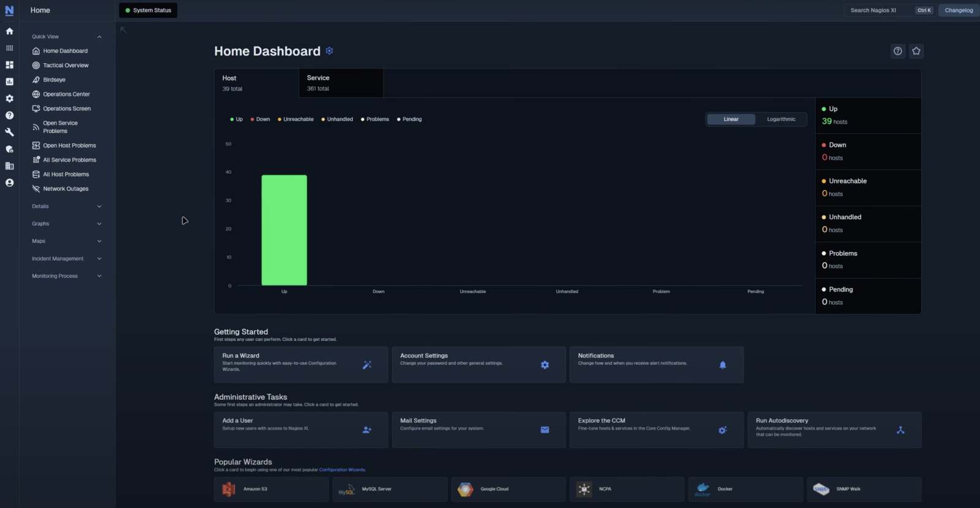Expand the Monitoring Process section
Viewport: 980px width, 508px height.
pos(67,276)
